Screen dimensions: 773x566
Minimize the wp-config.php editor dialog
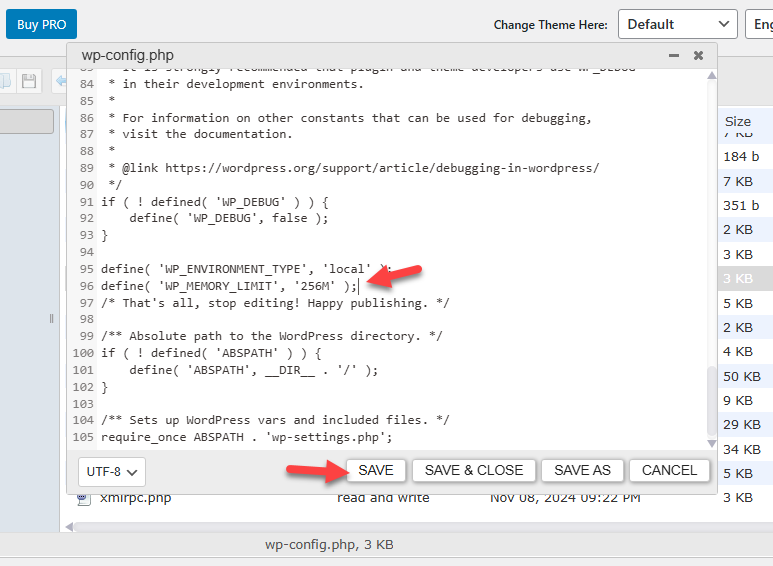click(x=674, y=55)
